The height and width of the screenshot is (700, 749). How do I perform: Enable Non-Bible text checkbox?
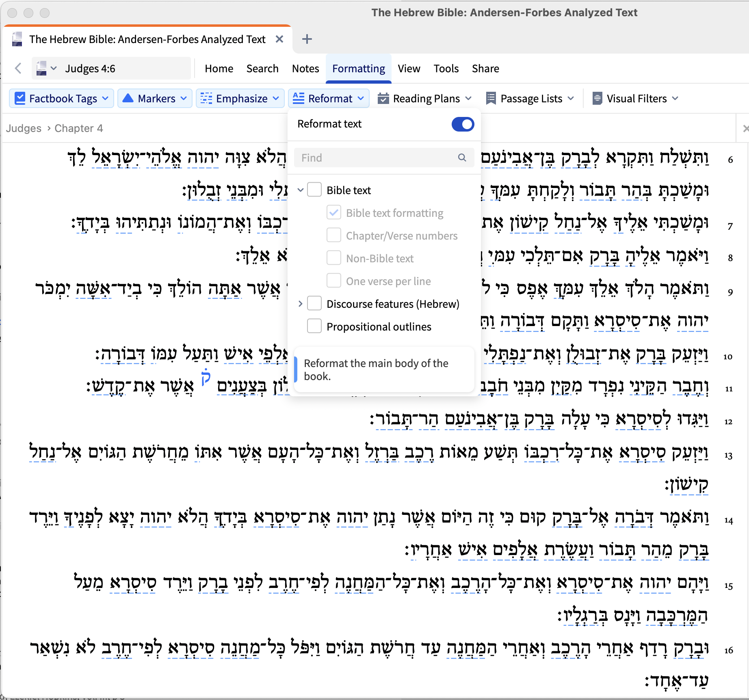(x=334, y=258)
